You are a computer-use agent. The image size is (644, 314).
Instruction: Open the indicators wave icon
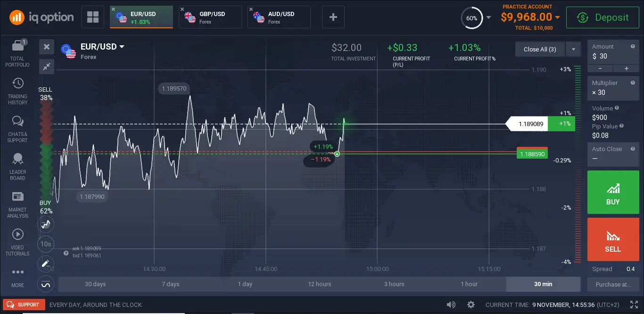pos(46,284)
